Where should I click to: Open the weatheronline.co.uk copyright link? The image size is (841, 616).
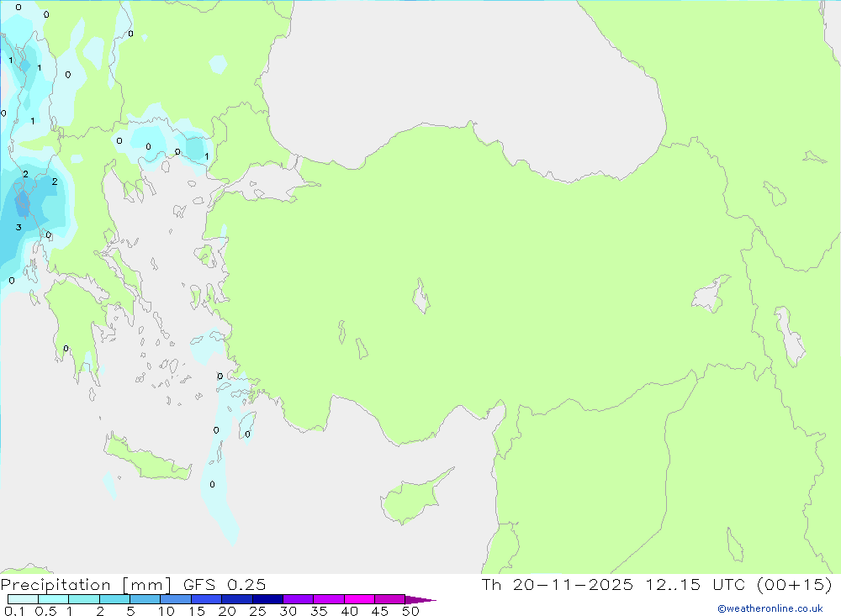770,608
